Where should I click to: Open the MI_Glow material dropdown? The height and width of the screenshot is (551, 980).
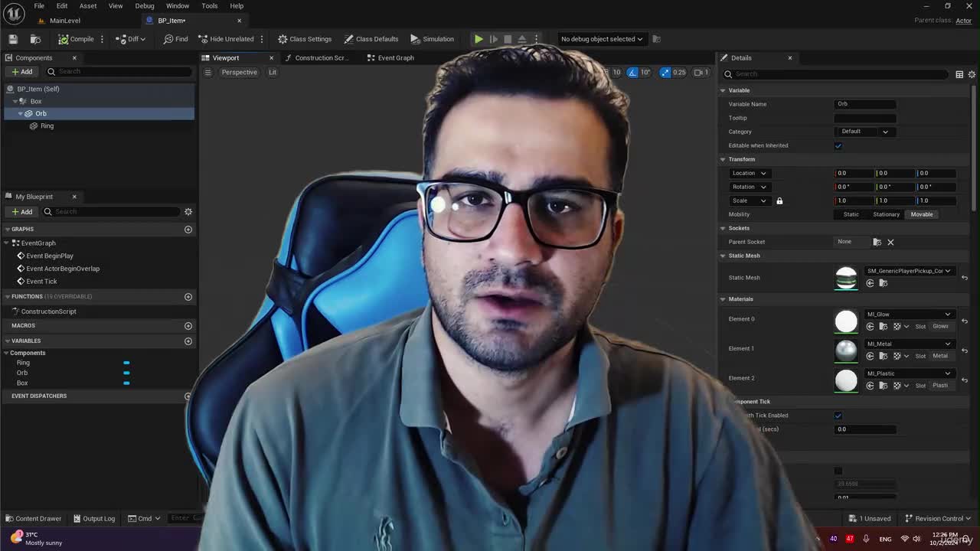tap(909, 315)
